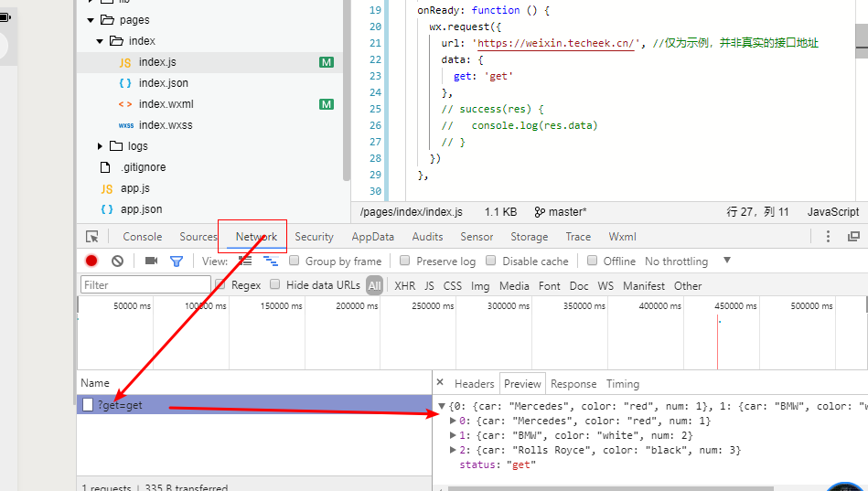Expand the logs folder
This screenshot has height=491, width=868.
101,146
